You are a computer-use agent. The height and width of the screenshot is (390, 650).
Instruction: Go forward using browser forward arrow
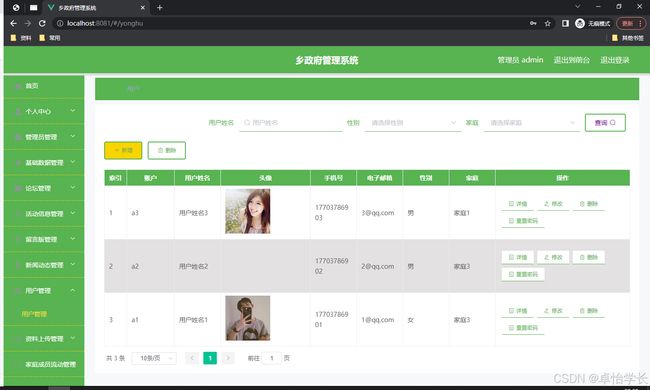pyautogui.click(x=28, y=24)
